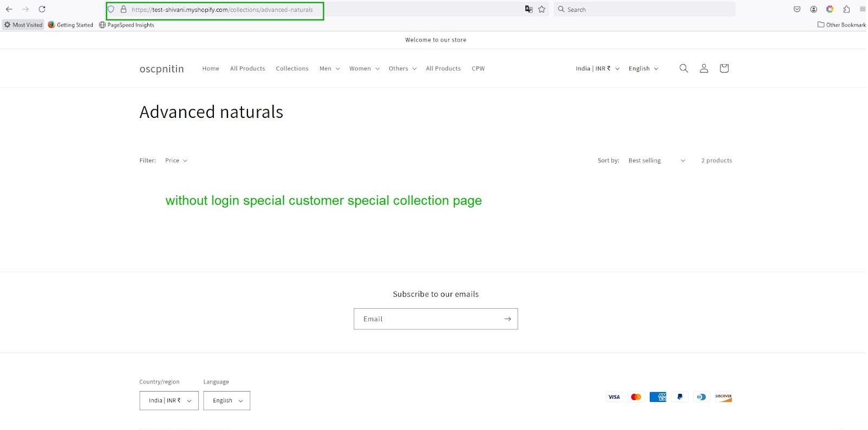Click the account login person icon
868x430 pixels.
coord(704,68)
